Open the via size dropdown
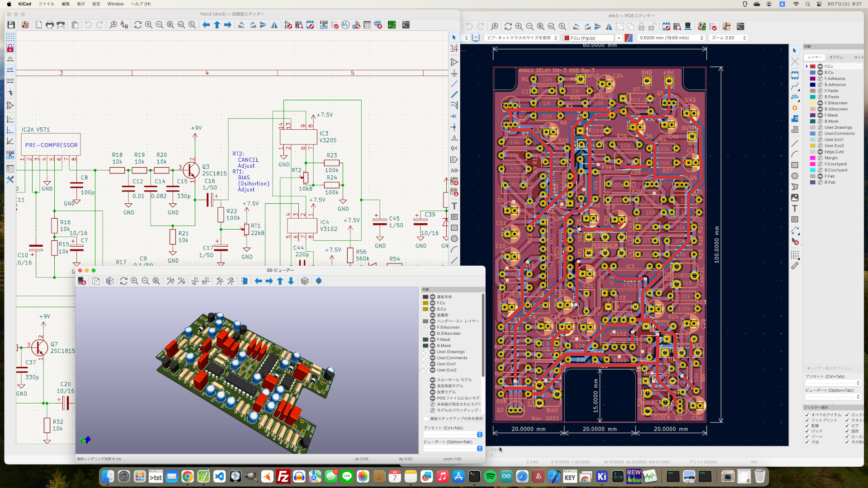 coord(522,38)
